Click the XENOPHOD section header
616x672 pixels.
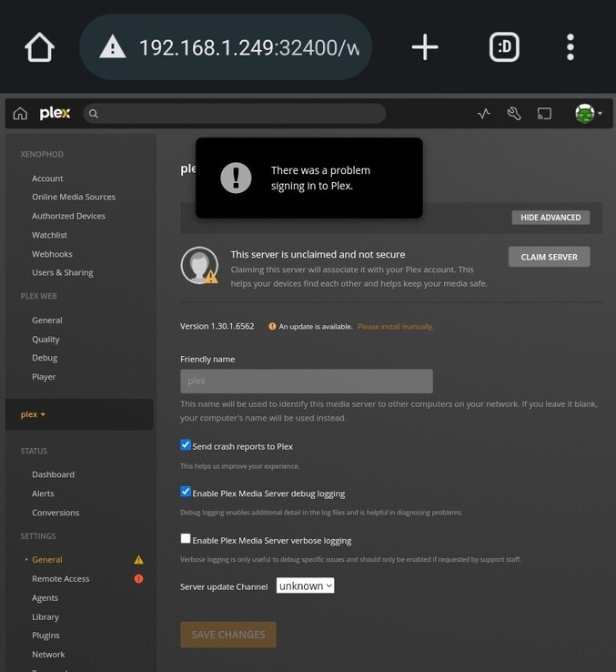[42, 154]
